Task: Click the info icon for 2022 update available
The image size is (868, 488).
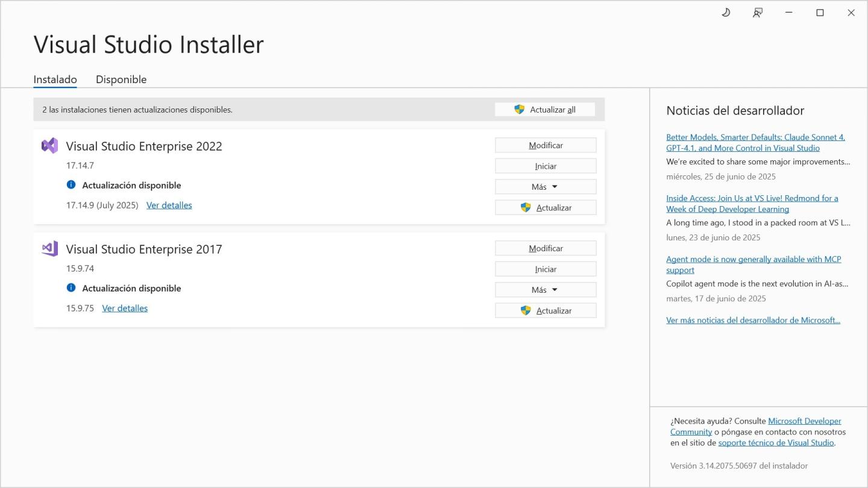Action: (71, 185)
